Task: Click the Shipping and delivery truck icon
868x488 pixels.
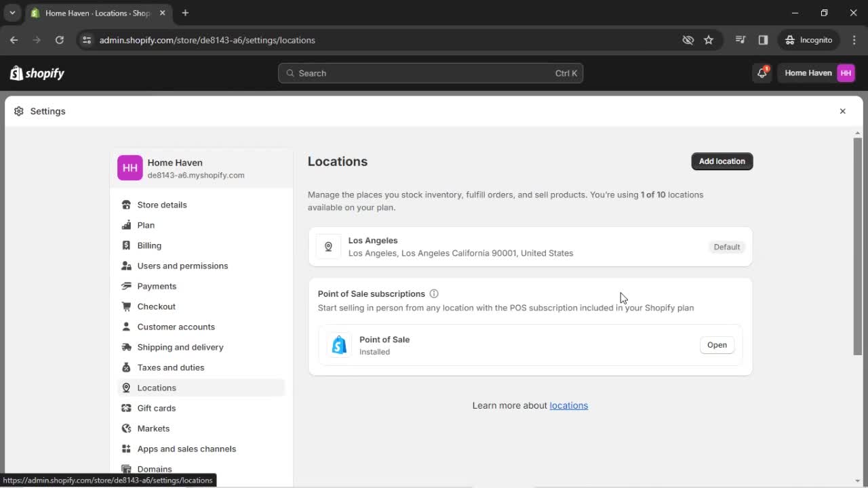Action: (x=126, y=347)
